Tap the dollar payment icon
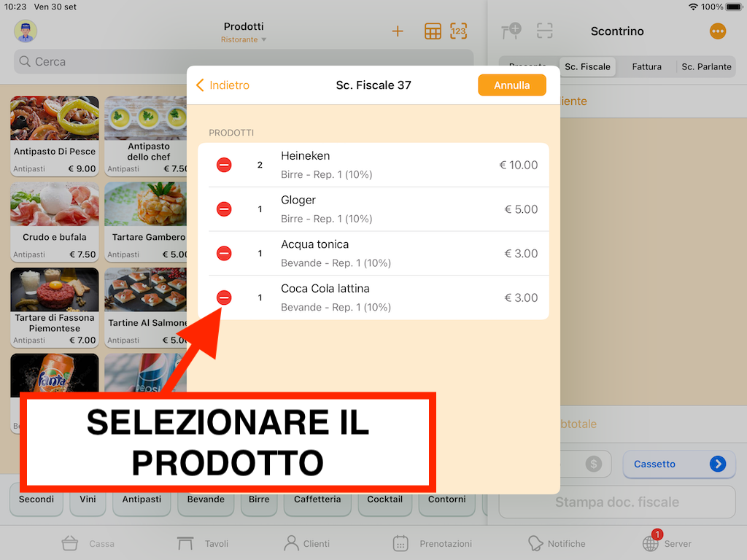The height and width of the screenshot is (560, 747). (594, 464)
